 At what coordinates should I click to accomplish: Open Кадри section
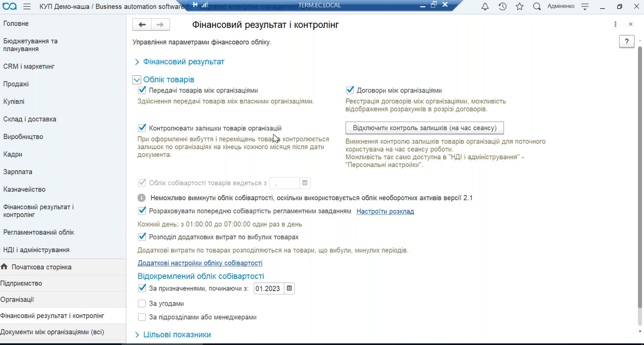coord(13,154)
